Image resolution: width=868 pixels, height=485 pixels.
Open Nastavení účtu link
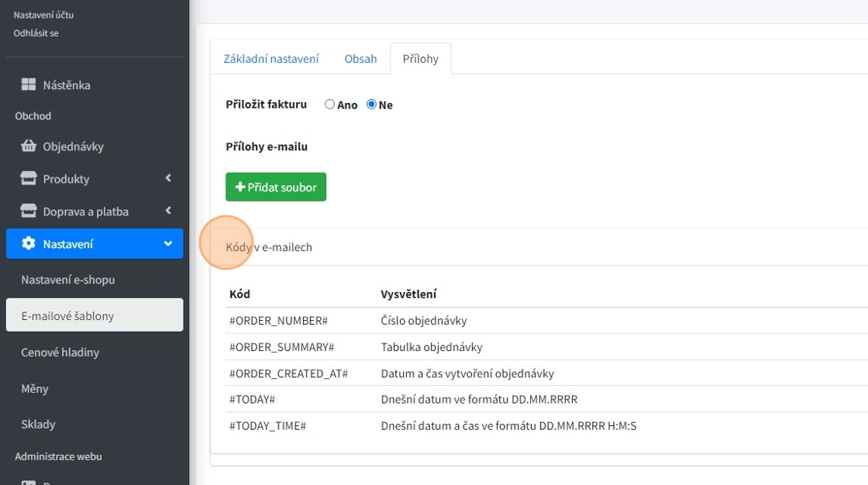(x=43, y=15)
